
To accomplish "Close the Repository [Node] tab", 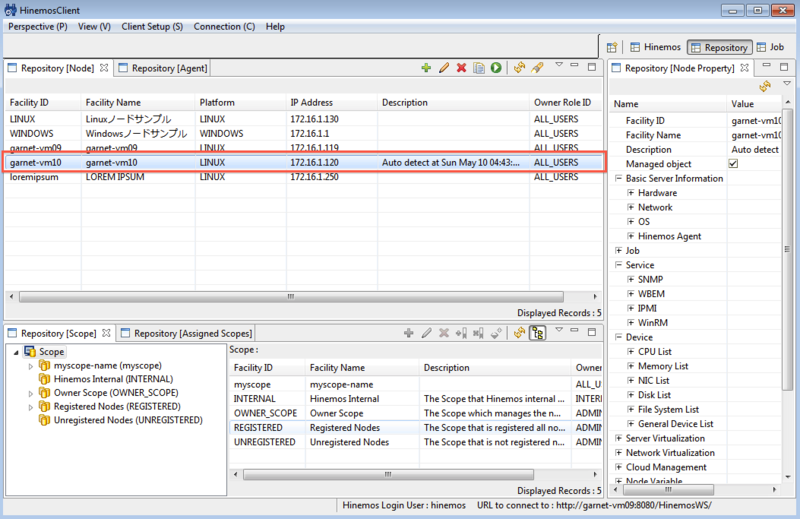I will click(x=104, y=68).
